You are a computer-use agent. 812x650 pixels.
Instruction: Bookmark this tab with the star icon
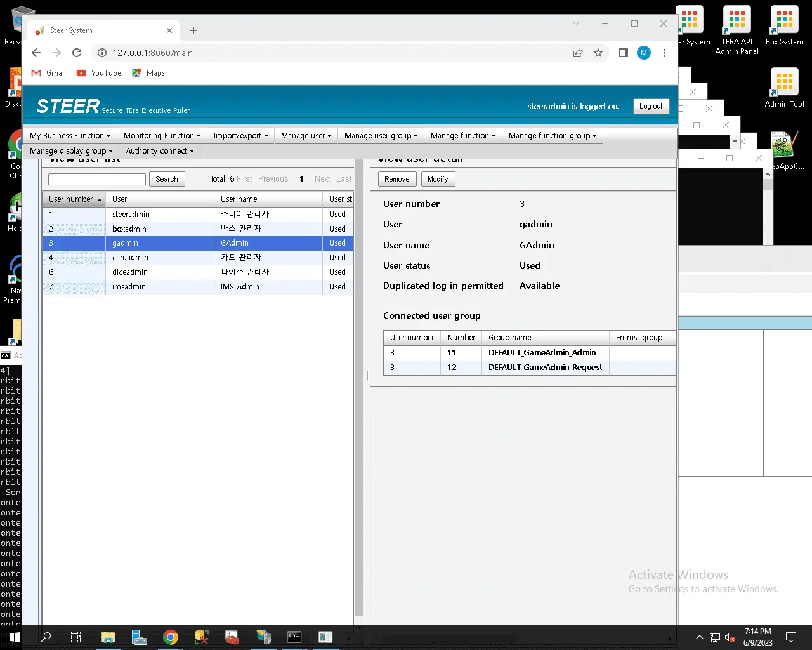click(x=598, y=53)
